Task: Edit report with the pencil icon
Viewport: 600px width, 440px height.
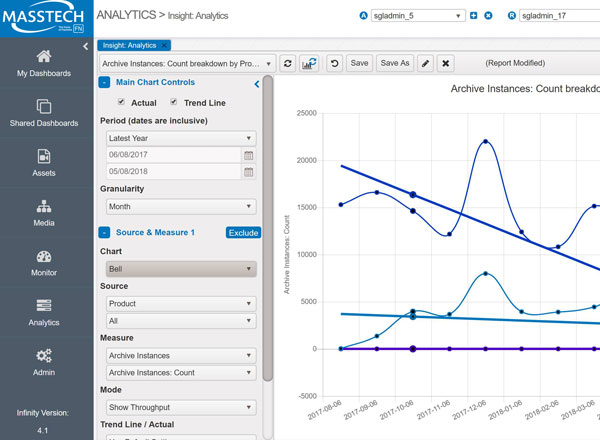Action: coord(425,64)
